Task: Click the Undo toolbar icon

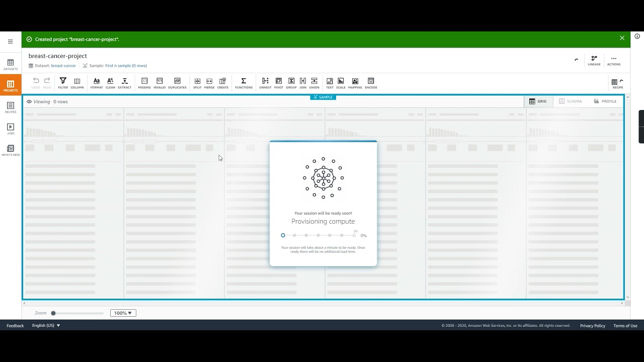Action: [36, 83]
